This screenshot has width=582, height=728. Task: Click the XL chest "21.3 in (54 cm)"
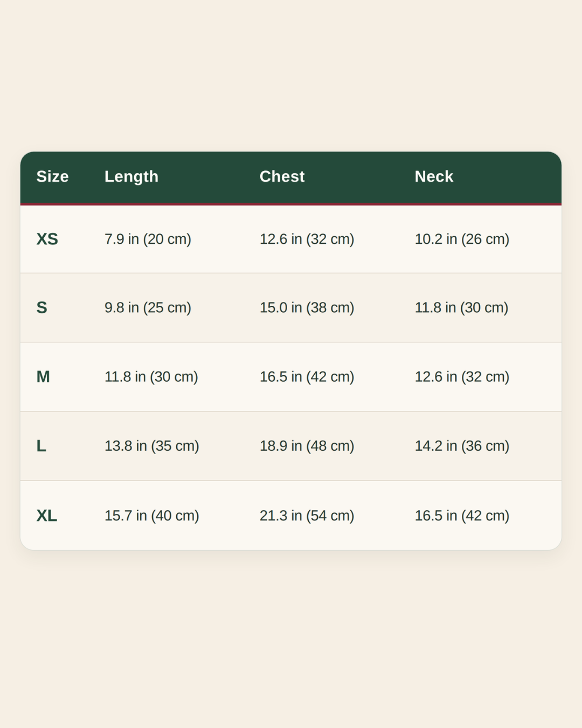click(307, 516)
